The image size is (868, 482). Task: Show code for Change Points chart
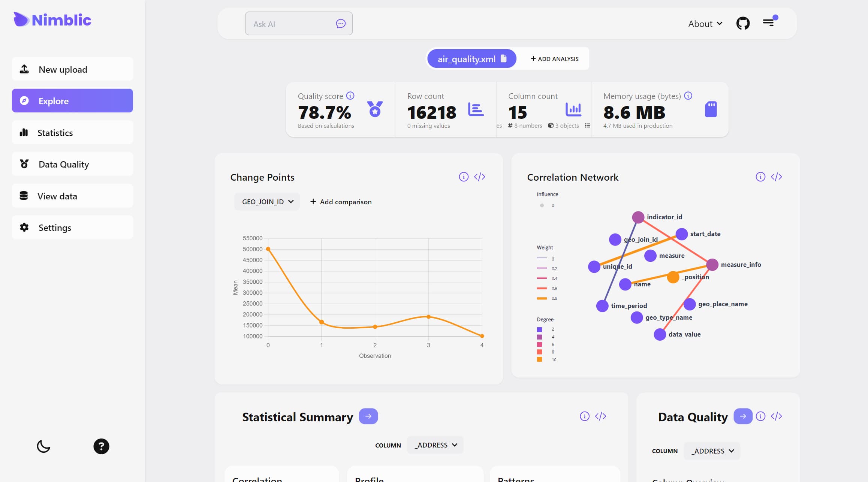click(479, 177)
